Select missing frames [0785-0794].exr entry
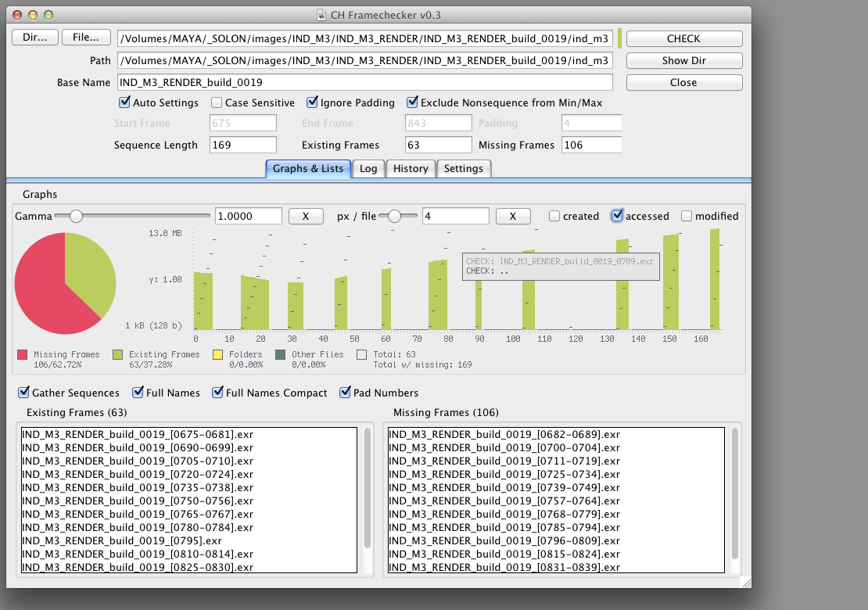The width and height of the screenshot is (868, 610). coord(556,528)
